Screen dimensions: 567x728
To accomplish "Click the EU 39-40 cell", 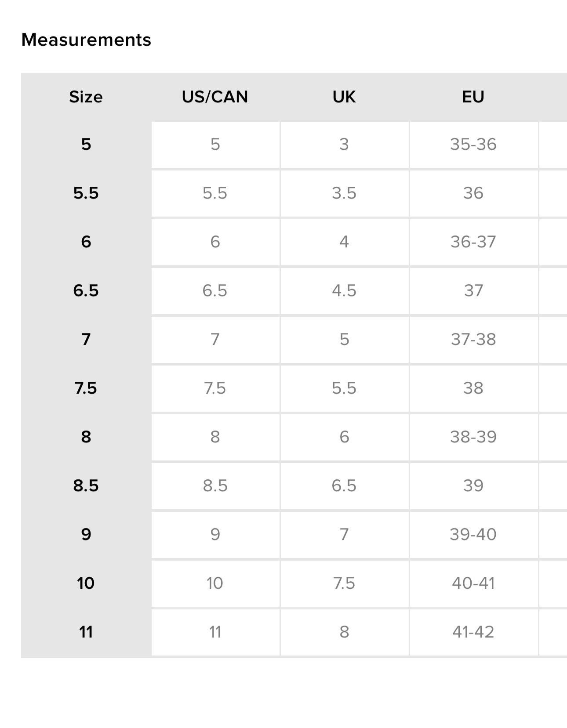I will 473,535.
